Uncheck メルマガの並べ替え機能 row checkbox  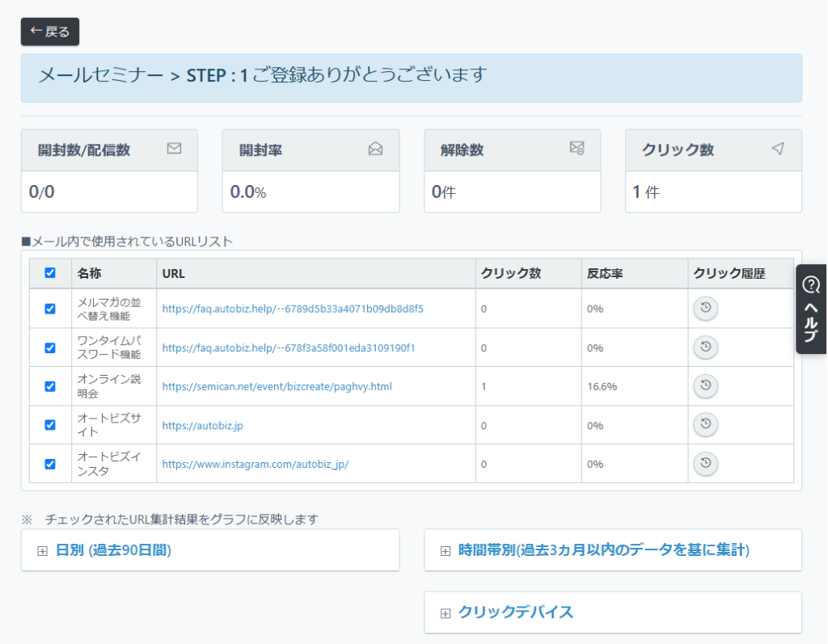[x=50, y=309]
